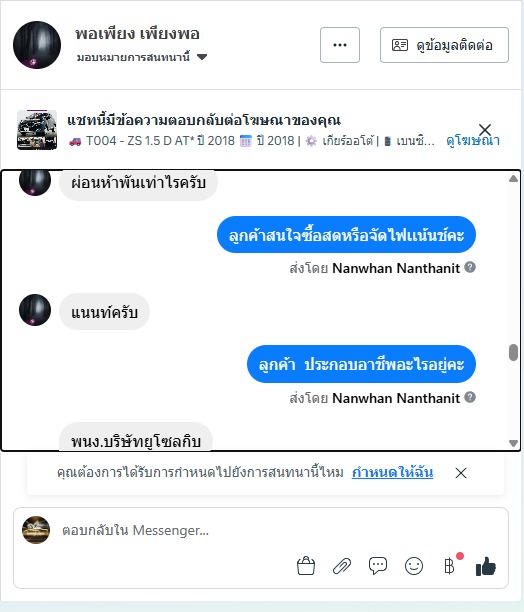
Task: Click the ดูข้อมูลติดต่อ contact info button
Action: click(444, 45)
